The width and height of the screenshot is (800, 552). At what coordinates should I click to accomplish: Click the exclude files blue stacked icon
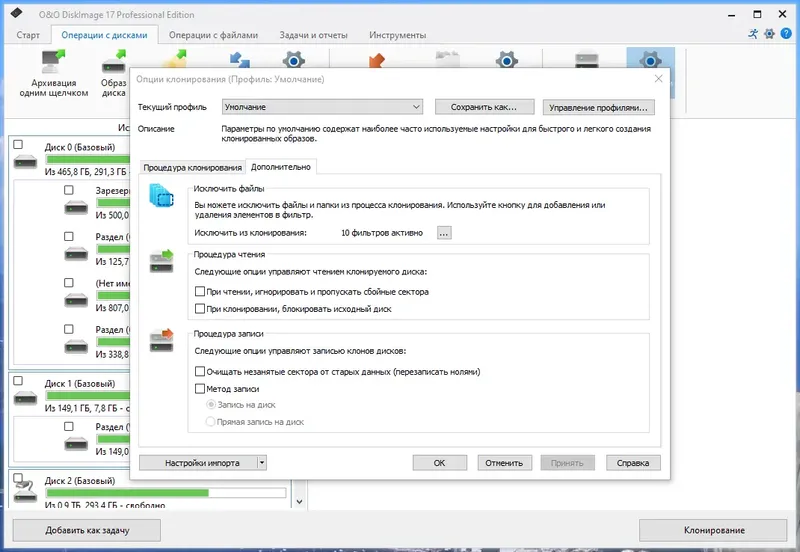(162, 196)
